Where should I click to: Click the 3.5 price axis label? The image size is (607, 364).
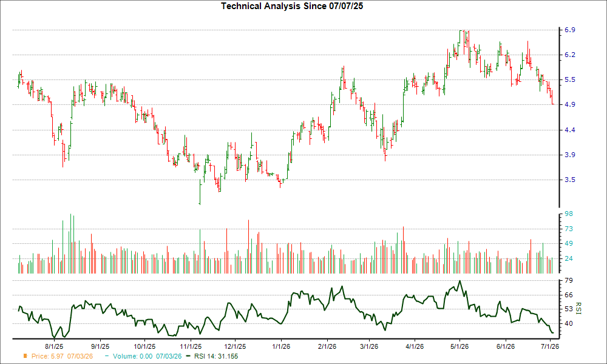[x=569, y=180]
